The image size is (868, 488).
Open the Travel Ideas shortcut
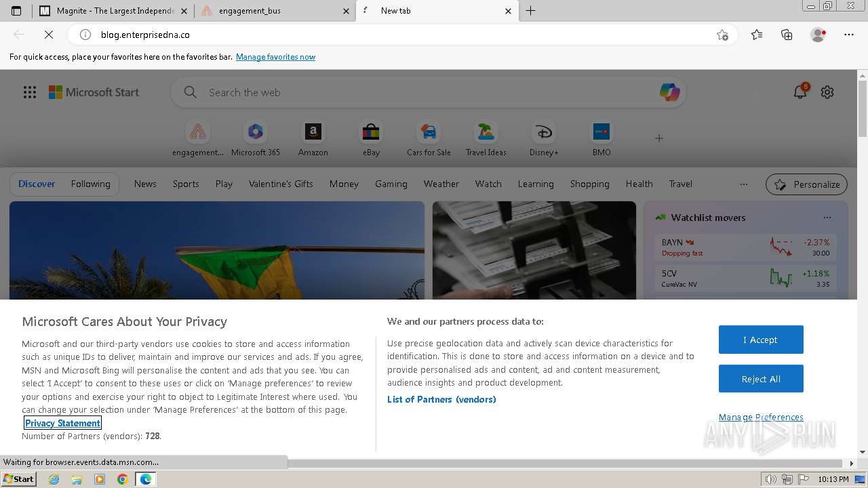click(486, 138)
